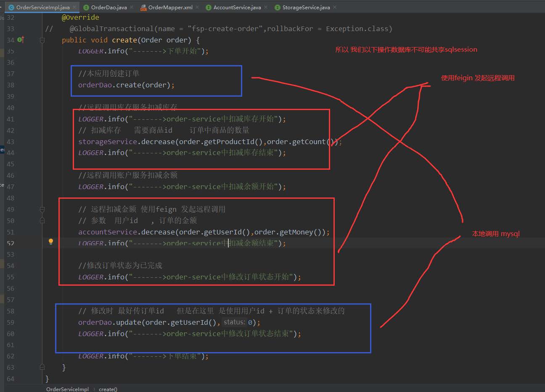Click the accountService.decrease call on line 51
Viewport: 545px width, 392px height.
pyautogui.click(x=204, y=232)
